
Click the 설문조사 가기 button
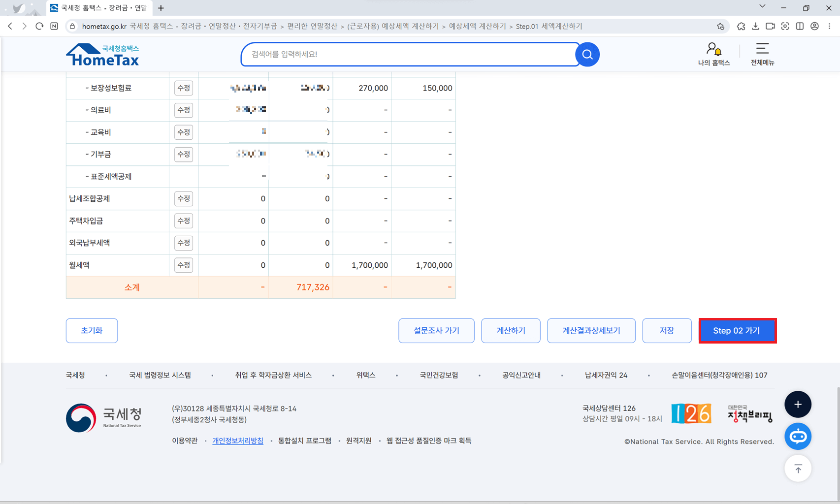click(436, 331)
